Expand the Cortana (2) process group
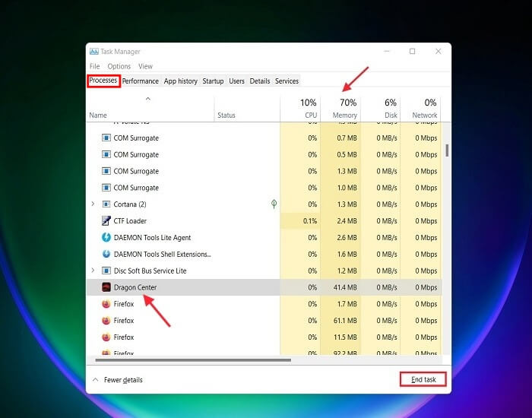This screenshot has height=418, width=532. coord(93,204)
